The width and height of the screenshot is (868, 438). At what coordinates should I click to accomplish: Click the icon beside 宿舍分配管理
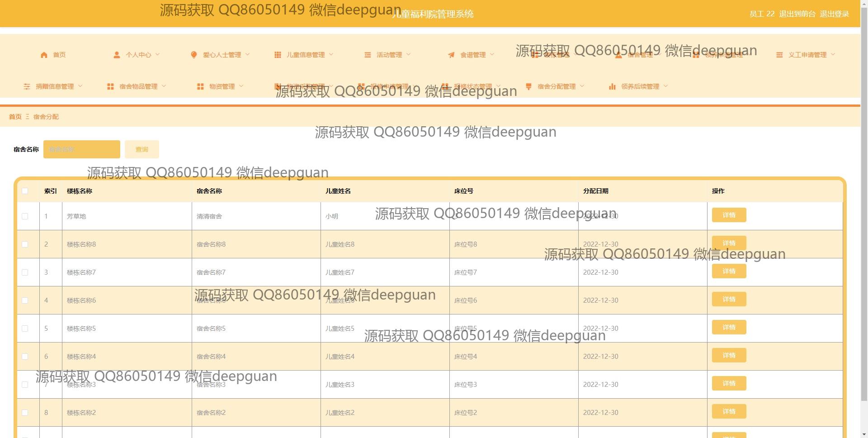point(528,86)
